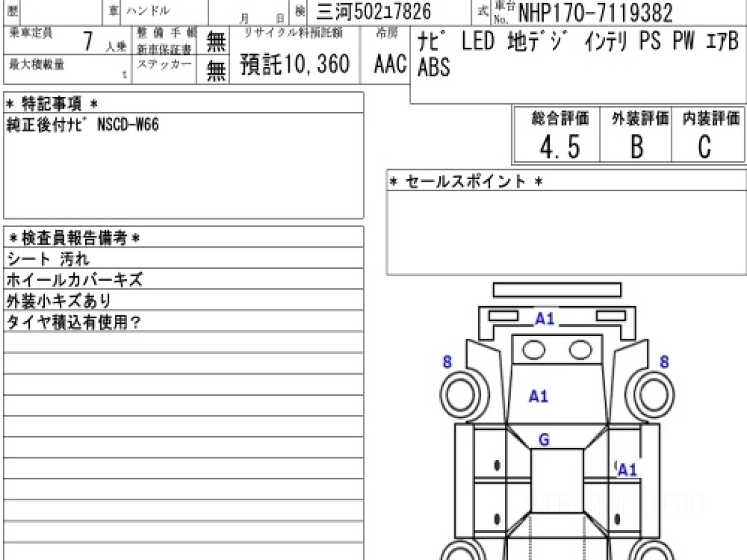Select the recycle deposit value 預託10,360
The width and height of the screenshot is (747, 560).
tap(296, 64)
